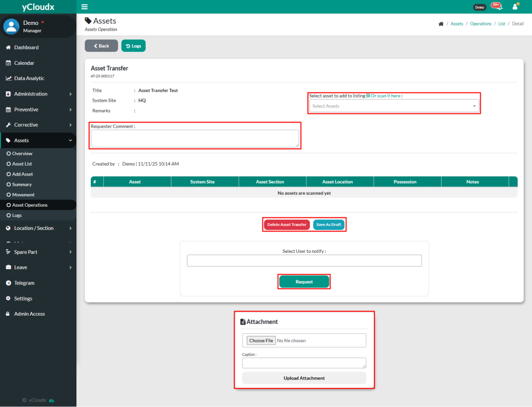Click the QR scan icon beside asset listing
This screenshot has height=407, width=532.
368,96
